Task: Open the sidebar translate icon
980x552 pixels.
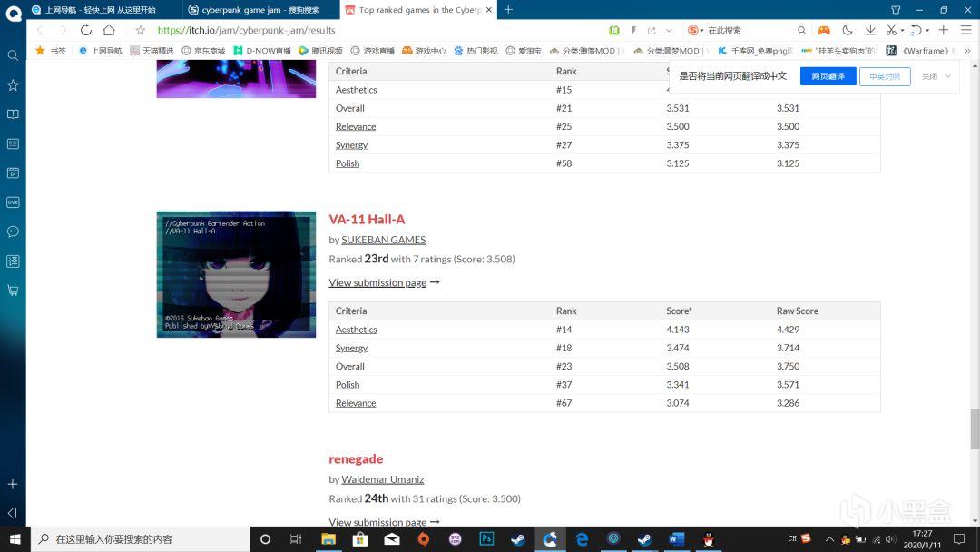Action: pyautogui.click(x=13, y=261)
